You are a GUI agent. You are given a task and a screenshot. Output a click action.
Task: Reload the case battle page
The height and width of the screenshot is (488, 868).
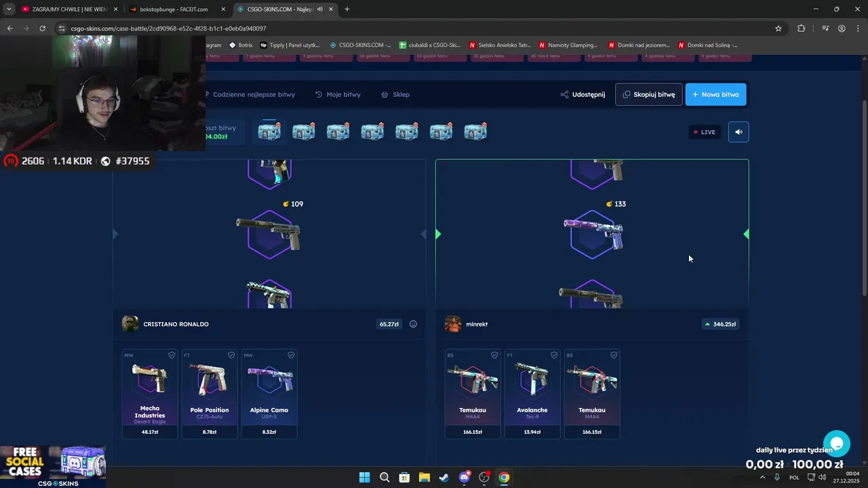pos(42,28)
